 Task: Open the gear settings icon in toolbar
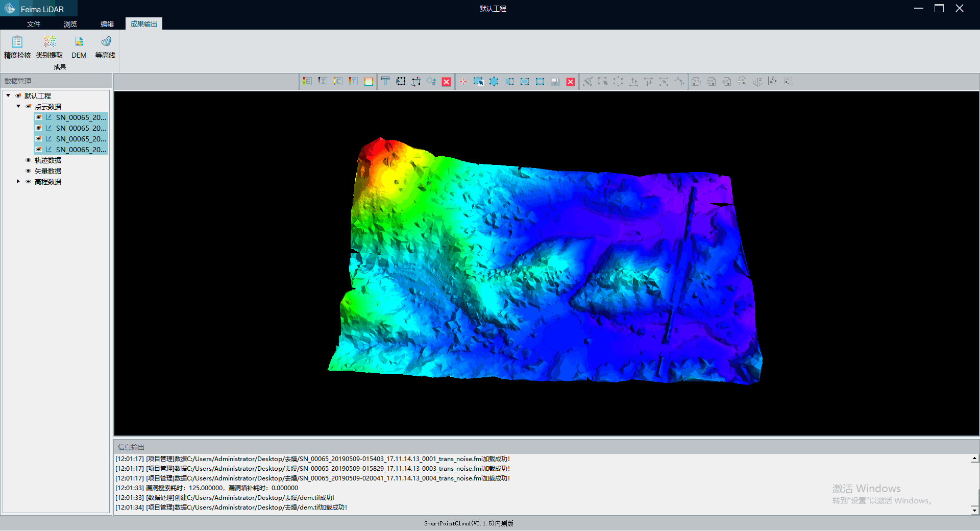(431, 81)
